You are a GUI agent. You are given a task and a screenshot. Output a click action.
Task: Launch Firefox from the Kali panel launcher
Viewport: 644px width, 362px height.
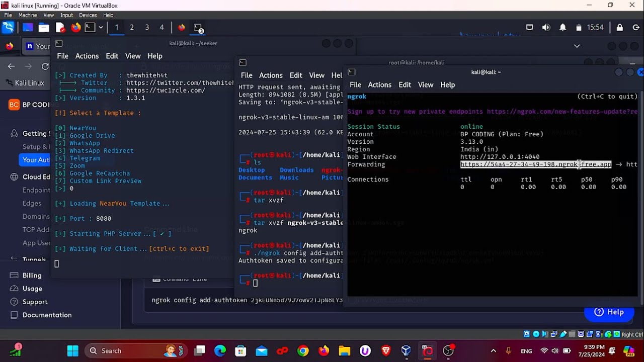(x=76, y=27)
